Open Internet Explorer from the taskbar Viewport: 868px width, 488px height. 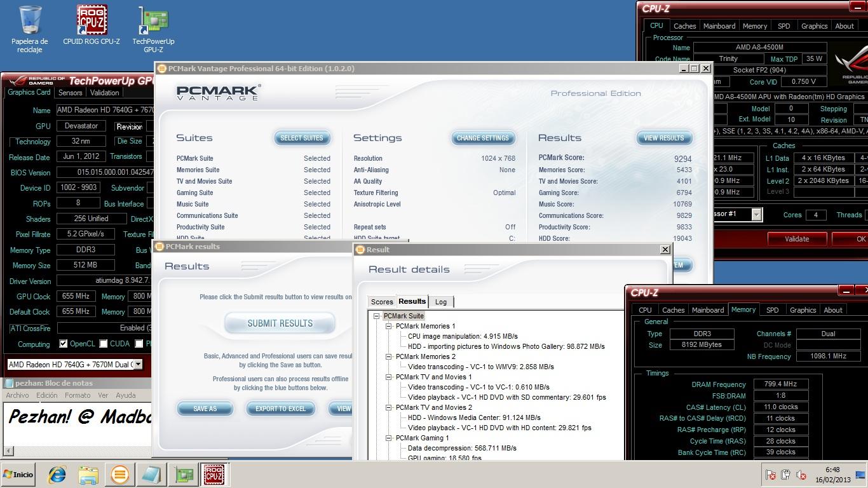click(x=57, y=475)
